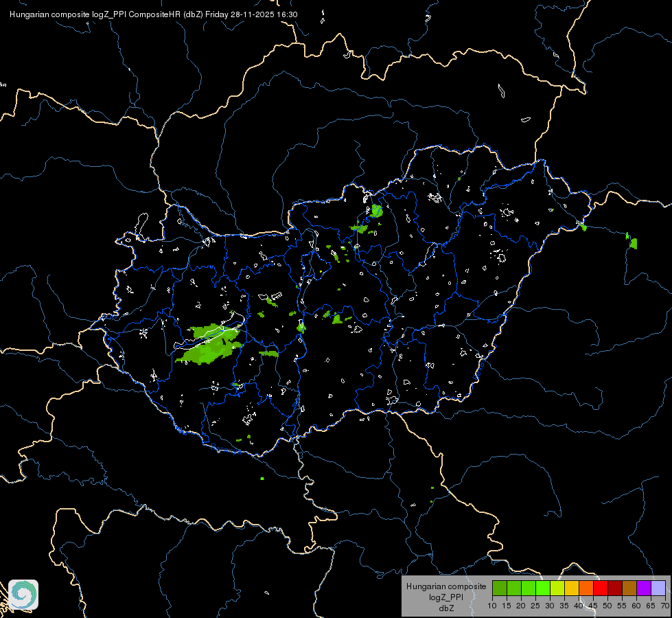Select the 45-50 dBZ red swatch
This screenshot has height=618, width=672.
601,588
